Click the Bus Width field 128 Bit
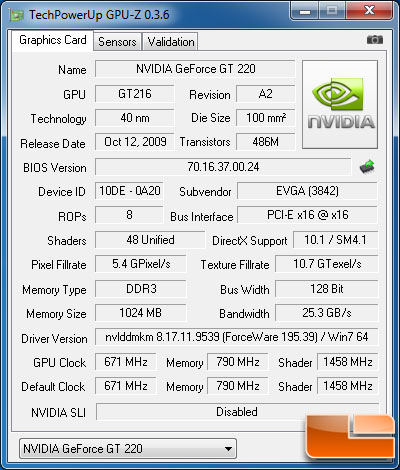Image resolution: width=400 pixels, height=470 pixels. 327,289
